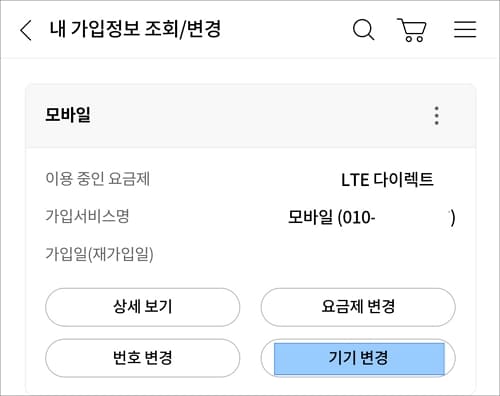This screenshot has height=396, width=500.
Task: Click the 상세 보기 button
Action: pos(143,307)
